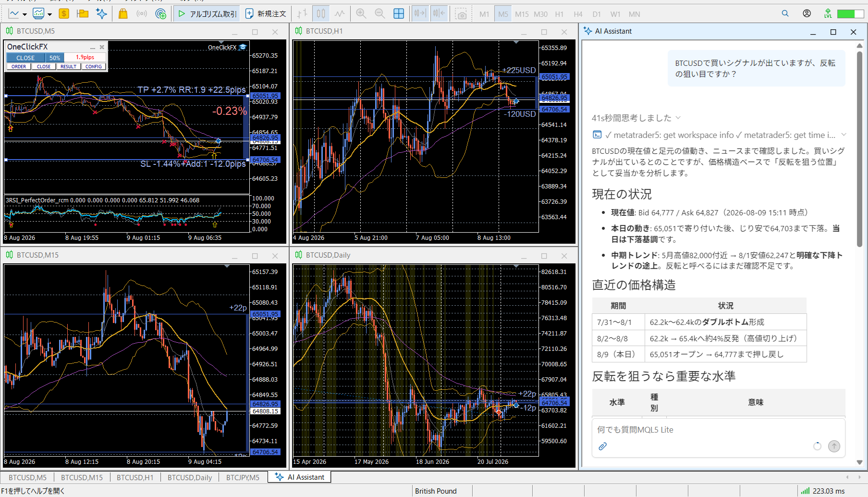
Task: Expand the arrow next to the indicators monitor icon
Action: (49, 14)
